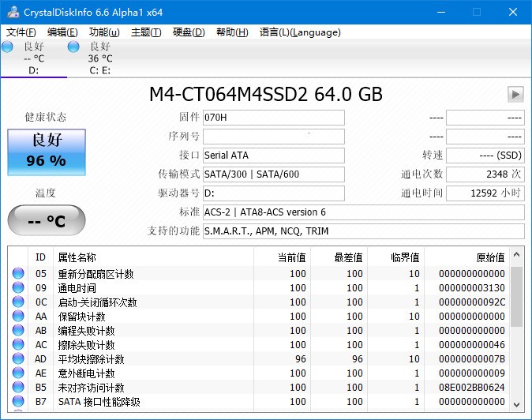Open the 编辑(E) menu

click(x=62, y=32)
